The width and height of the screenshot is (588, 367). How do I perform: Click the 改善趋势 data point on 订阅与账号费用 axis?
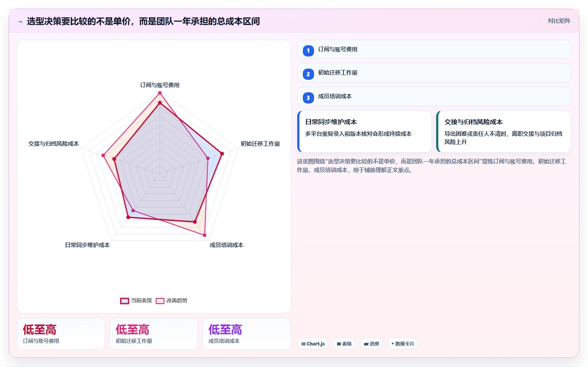pyautogui.click(x=160, y=93)
